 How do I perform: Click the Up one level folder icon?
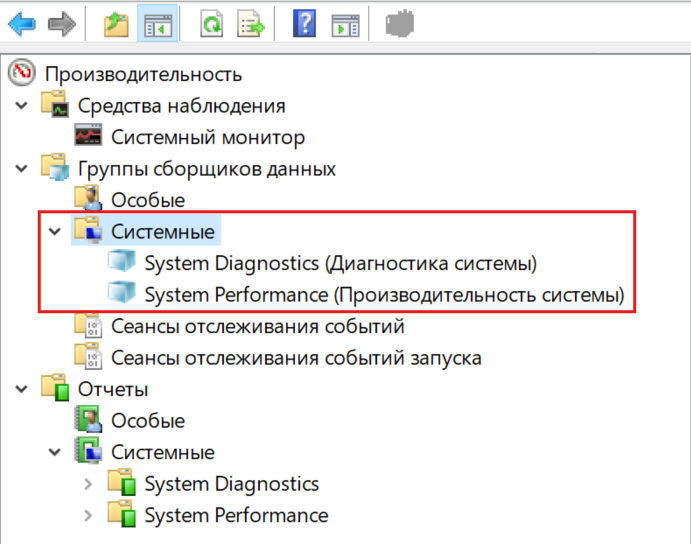pyautogui.click(x=118, y=24)
